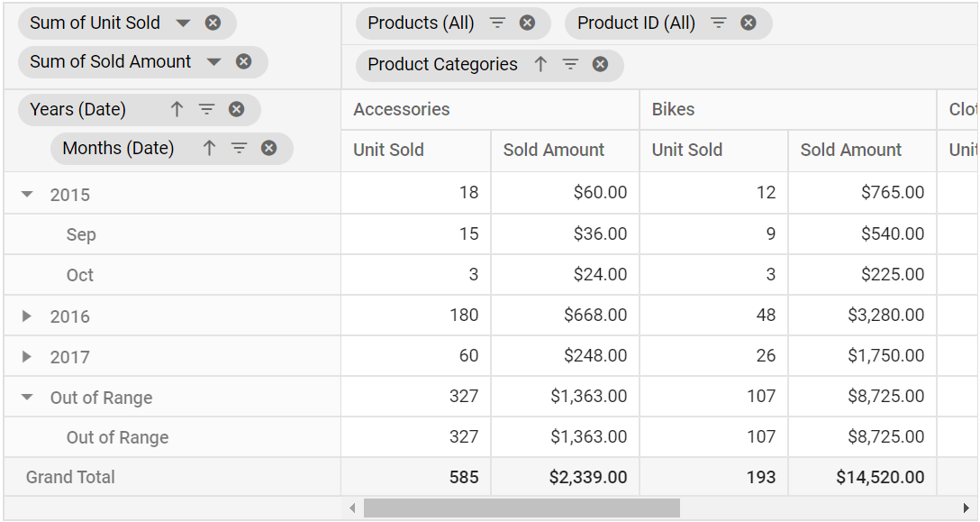This screenshot has width=980, height=522.
Task: Click Sold Amount header under Accessories
Action: 565,151
